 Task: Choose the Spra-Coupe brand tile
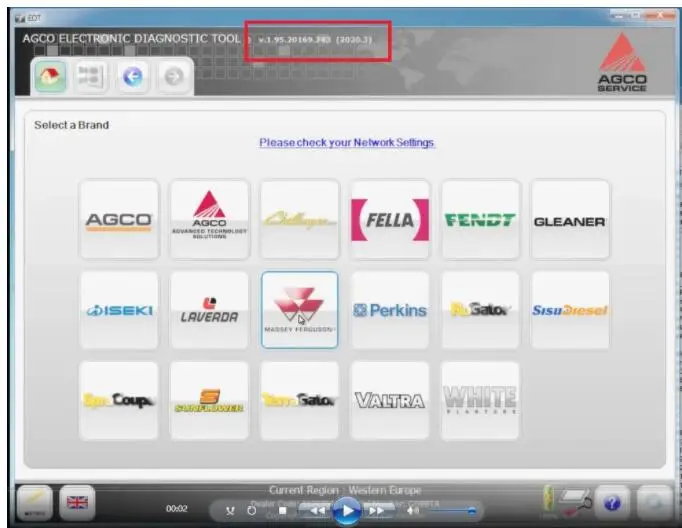119,400
